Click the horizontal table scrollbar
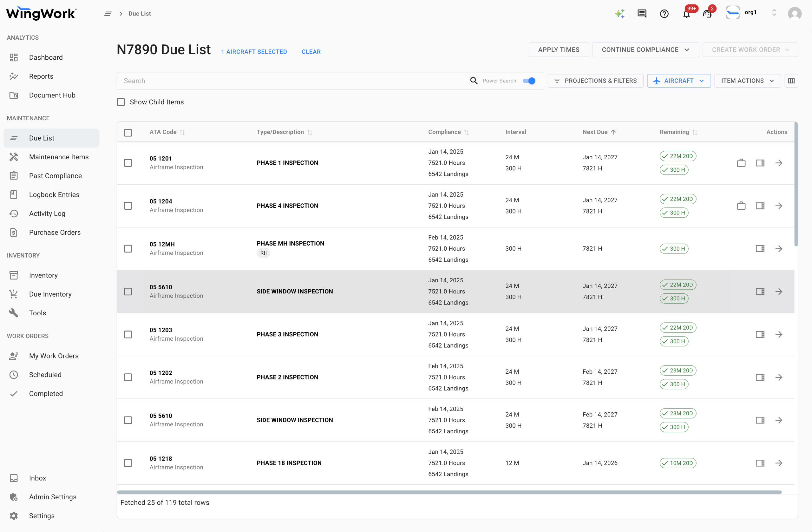The height and width of the screenshot is (532, 812). tap(449, 492)
